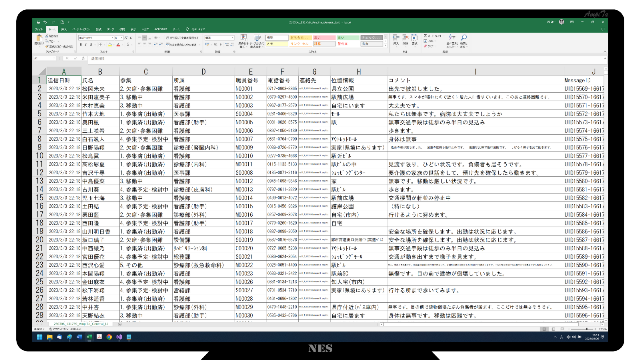Click the Save icon in title bar
This screenshot has width=640, height=360.
pyautogui.click(x=38, y=22)
